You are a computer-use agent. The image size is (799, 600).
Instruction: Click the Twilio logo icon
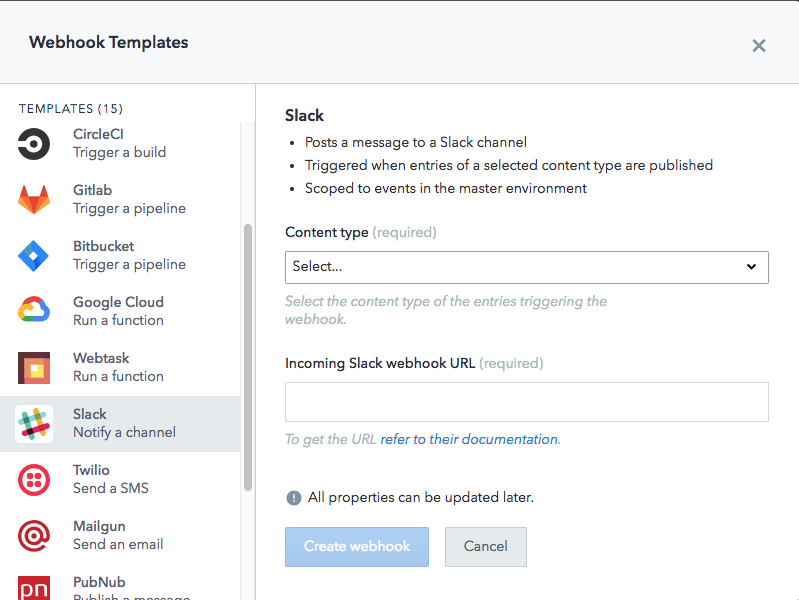pos(34,480)
